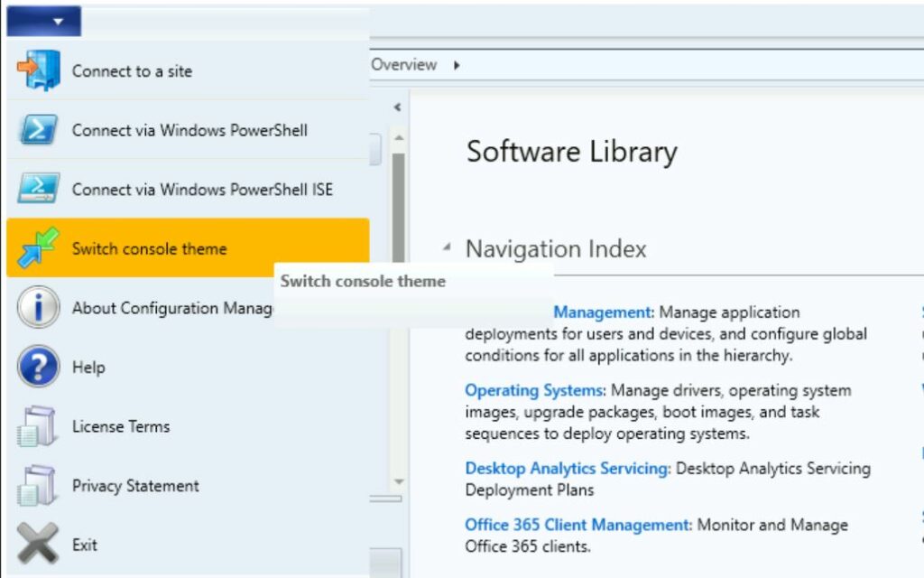The image size is (924, 578).
Task: Click the navigation pane scroll up arrow
Action: point(399,137)
